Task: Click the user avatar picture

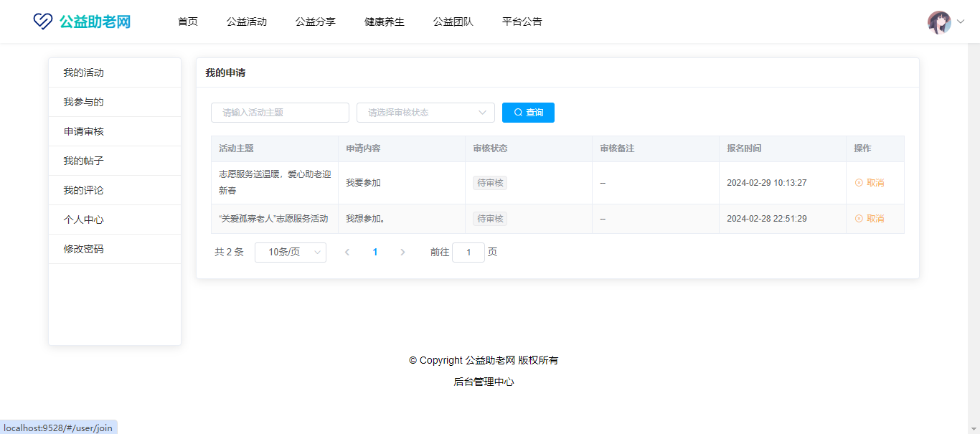Action: point(939,22)
